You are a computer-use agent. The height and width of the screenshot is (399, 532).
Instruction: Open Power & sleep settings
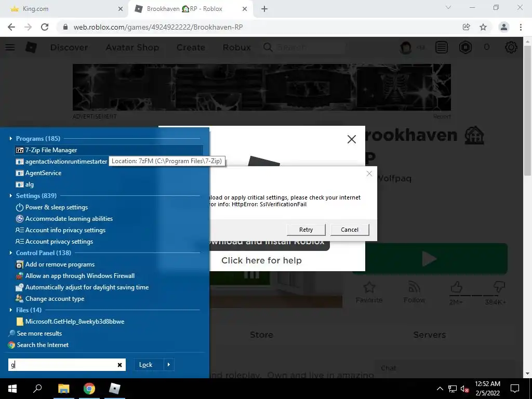pos(52,207)
